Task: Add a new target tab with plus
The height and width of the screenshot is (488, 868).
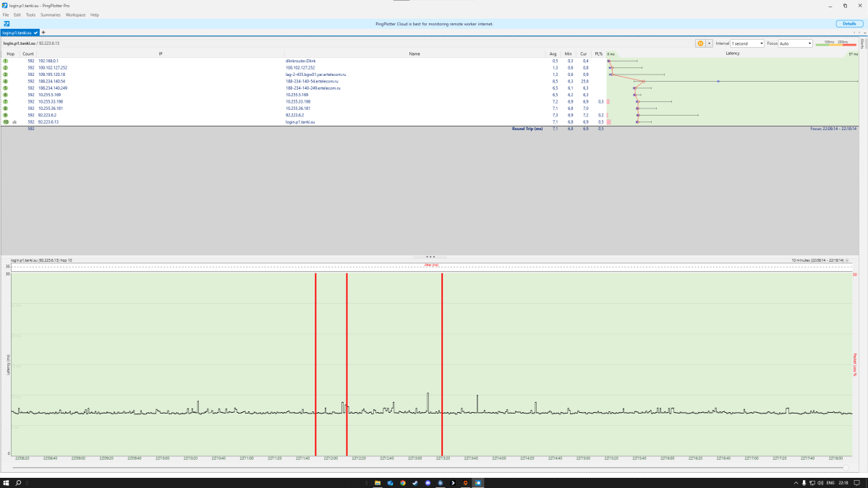Action: 43,33
